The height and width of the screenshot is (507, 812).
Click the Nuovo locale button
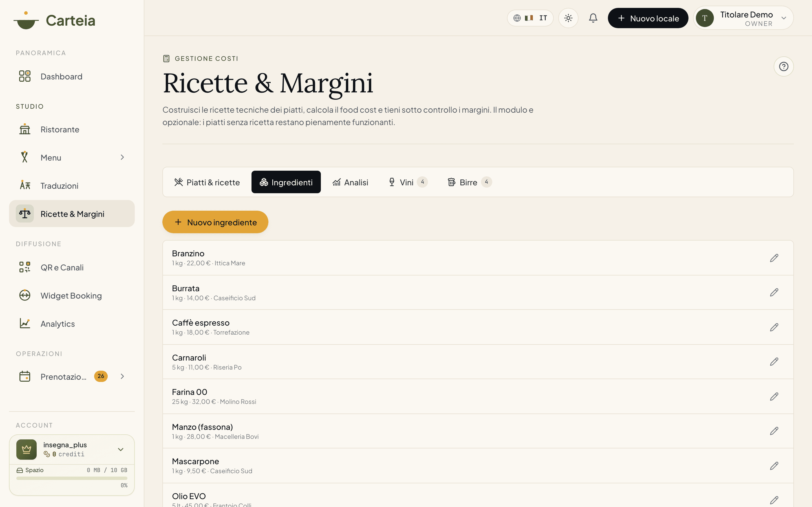pos(648,18)
